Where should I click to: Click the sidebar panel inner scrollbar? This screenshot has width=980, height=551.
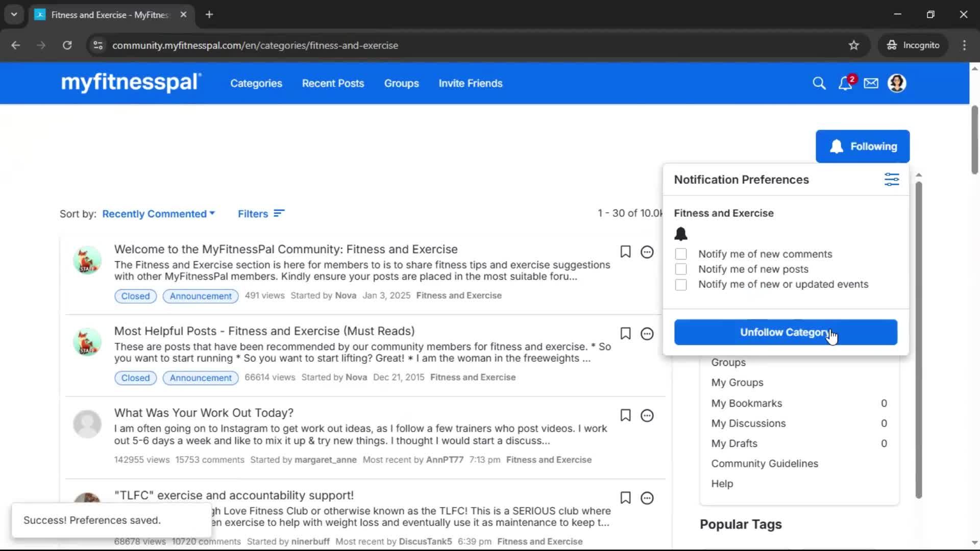[x=919, y=339]
